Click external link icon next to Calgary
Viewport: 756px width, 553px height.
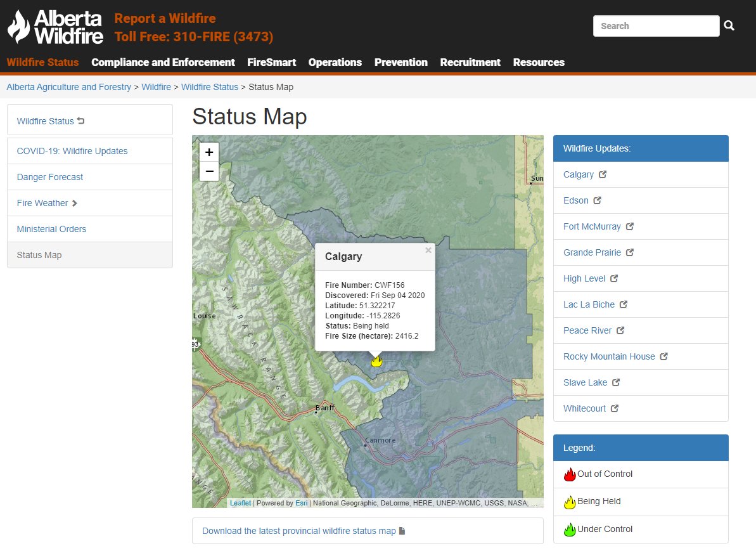pos(603,174)
